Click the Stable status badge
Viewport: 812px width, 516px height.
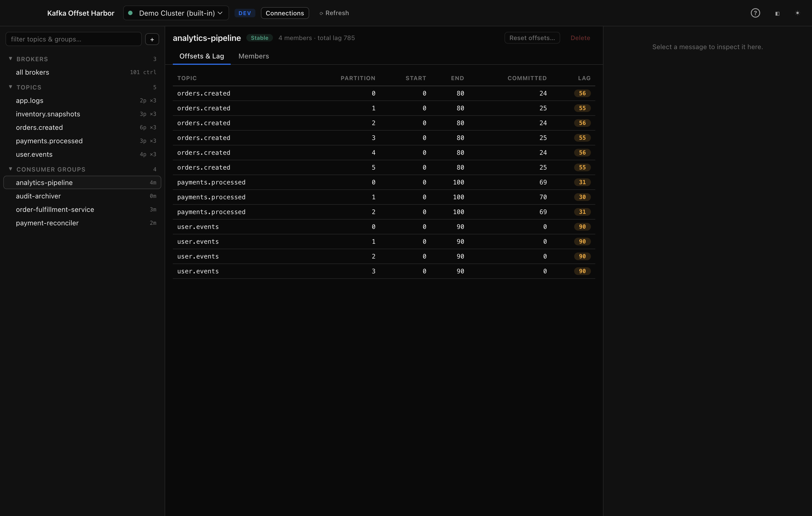pyautogui.click(x=259, y=38)
